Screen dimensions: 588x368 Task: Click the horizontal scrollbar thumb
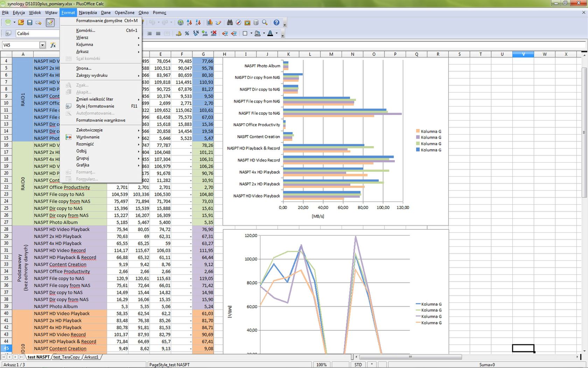(410, 357)
